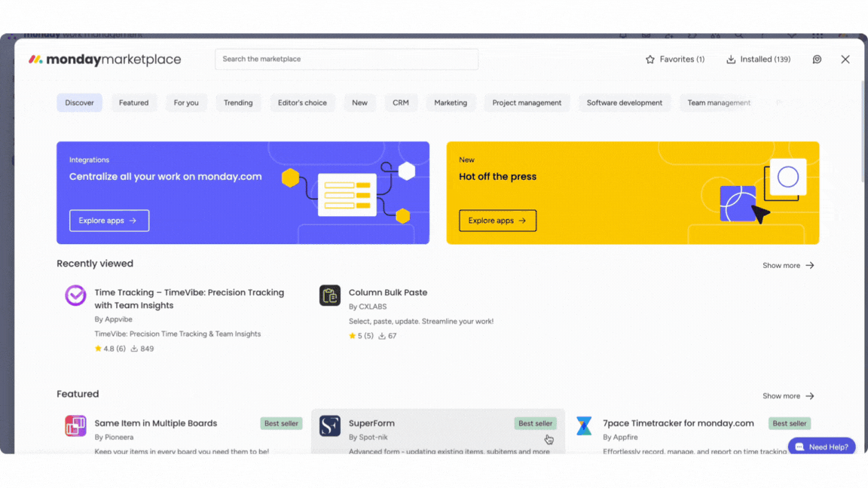
Task: Click the "Recently viewed" section heading
Action: [x=95, y=264]
